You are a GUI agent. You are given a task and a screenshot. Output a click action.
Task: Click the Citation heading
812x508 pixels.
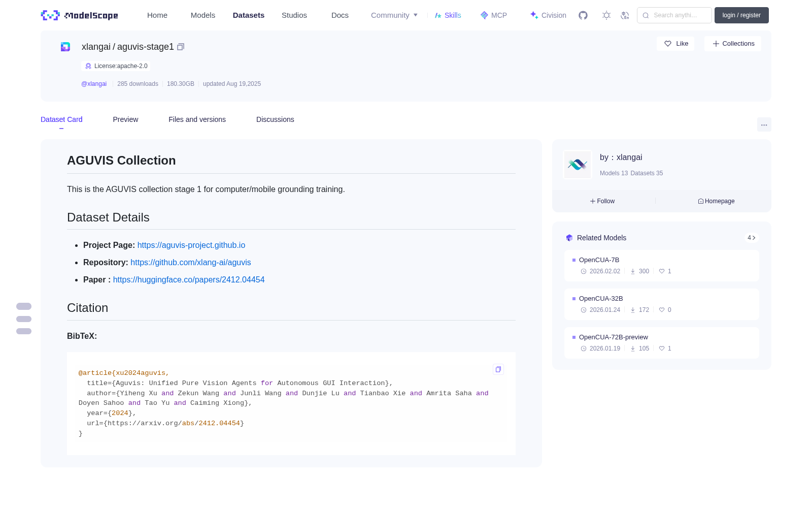(x=88, y=308)
